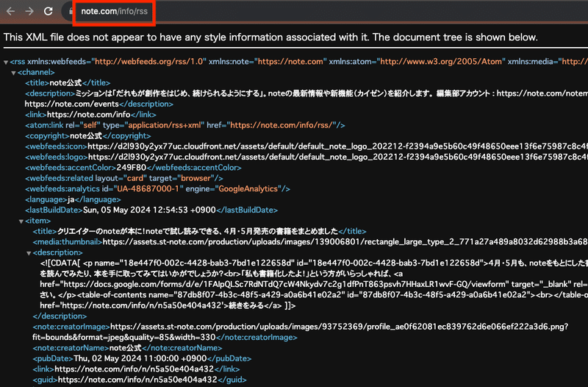Collapse the item's description triangle
The image size is (588, 387).
point(29,253)
